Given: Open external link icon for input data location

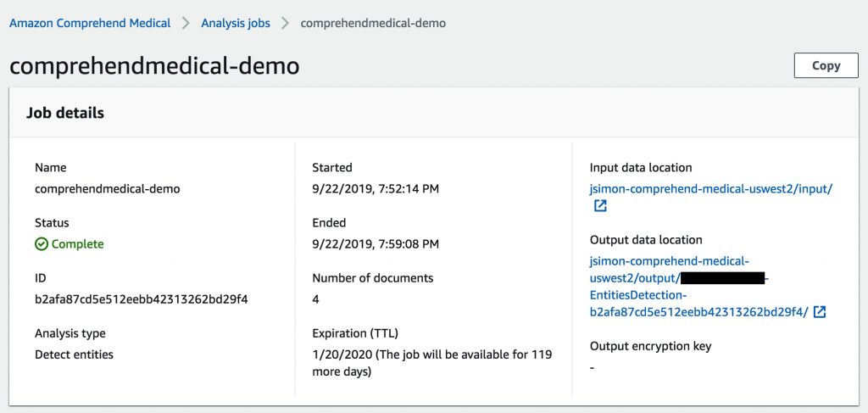Looking at the screenshot, I should click(600, 207).
